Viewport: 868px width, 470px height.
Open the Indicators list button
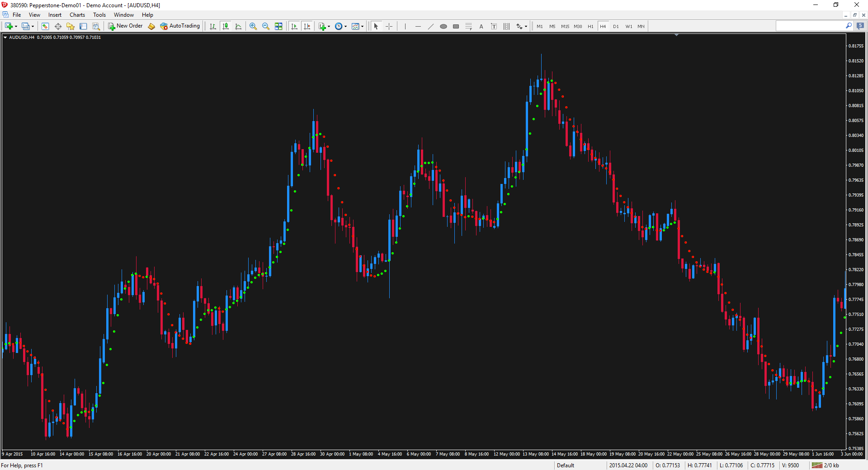tap(322, 26)
